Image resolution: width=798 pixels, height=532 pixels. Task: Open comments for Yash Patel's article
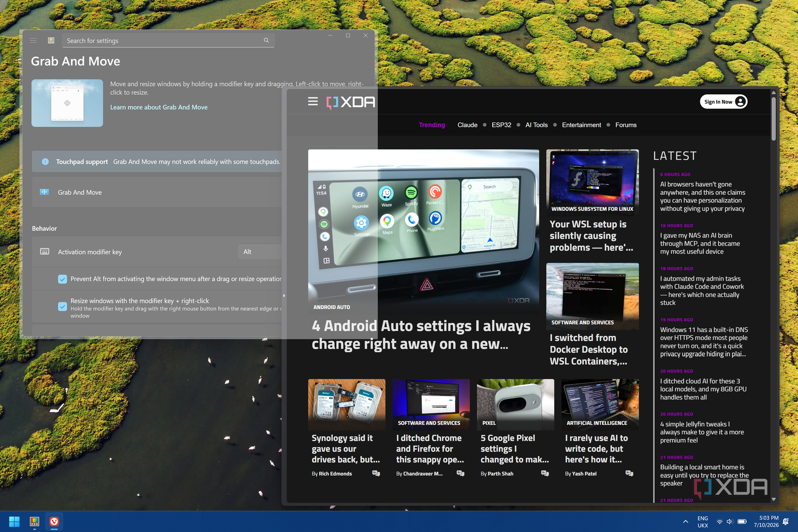pyautogui.click(x=629, y=473)
